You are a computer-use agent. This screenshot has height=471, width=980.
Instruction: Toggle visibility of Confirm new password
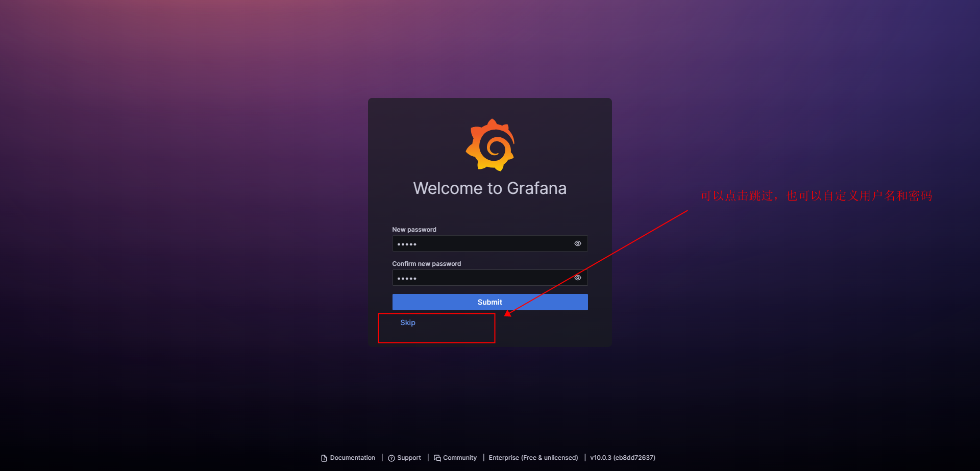click(577, 278)
